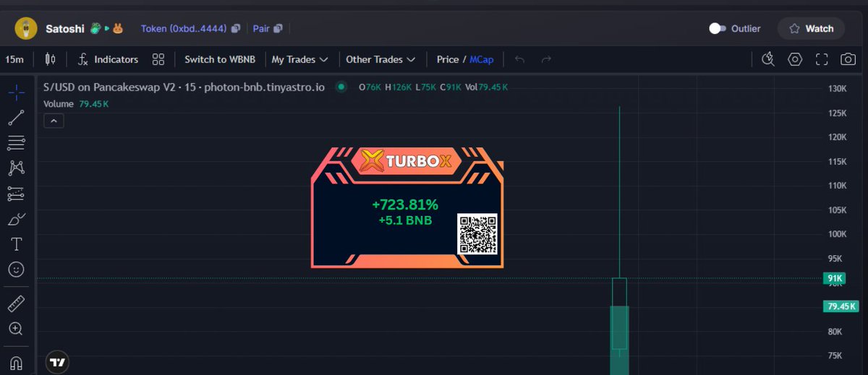Click the H126K high value in the legend
Viewport: 868px width, 375px height.
[x=399, y=87]
